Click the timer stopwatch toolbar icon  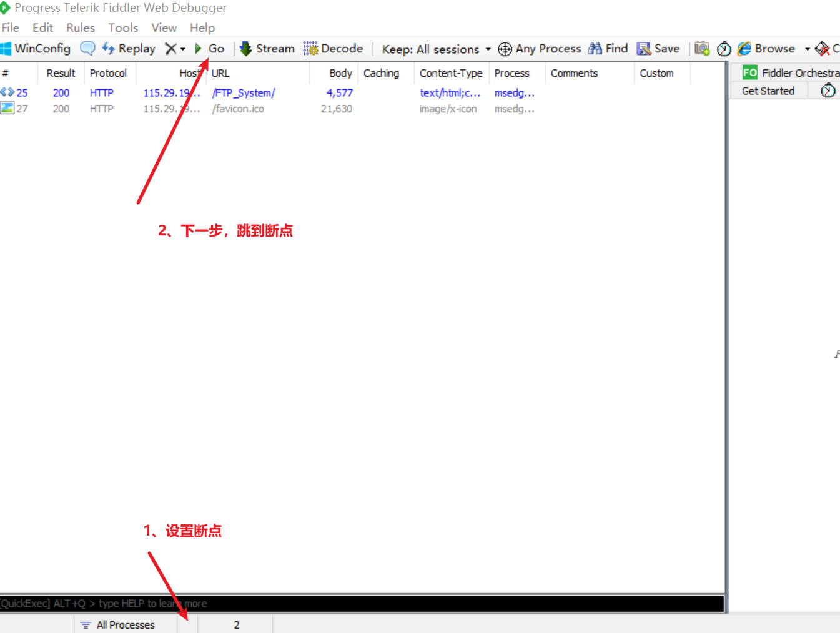724,49
